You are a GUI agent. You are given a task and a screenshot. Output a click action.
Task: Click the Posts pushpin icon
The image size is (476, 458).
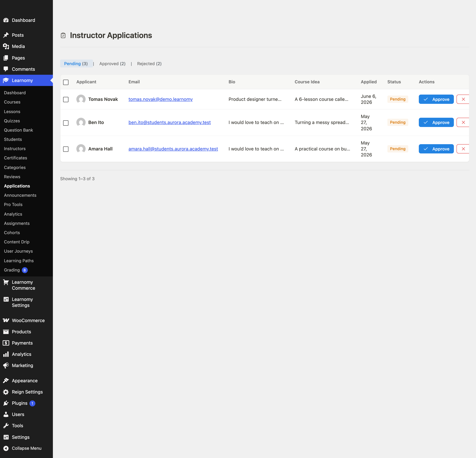(6, 35)
